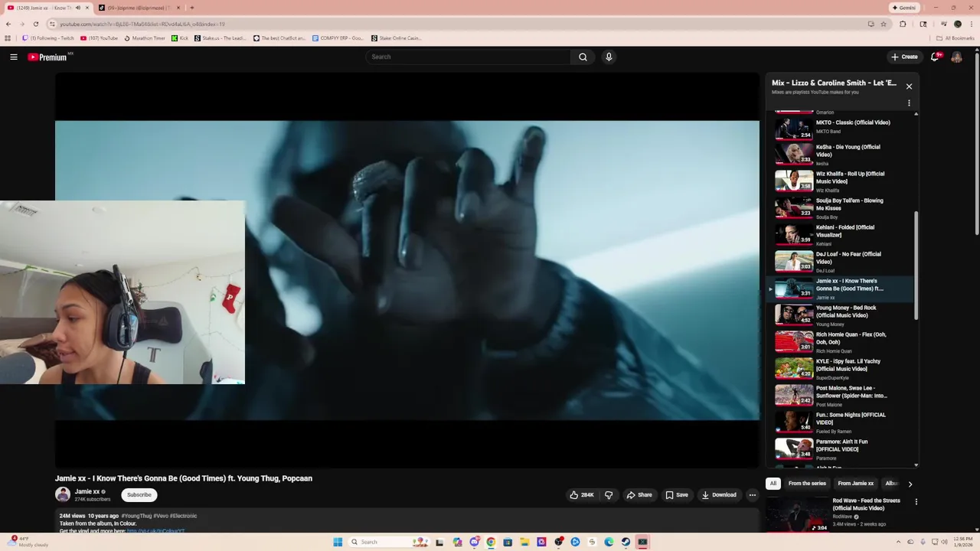Mute the Jamie xx browser tab audio
This screenshot has height=551, width=980.
click(77, 8)
